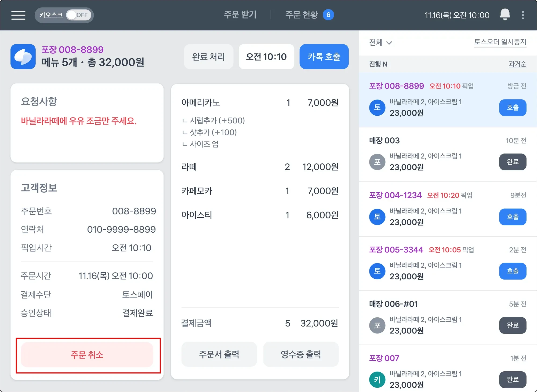
Task: Click blue 토 avatar on order 008-8899
Action: point(377,108)
